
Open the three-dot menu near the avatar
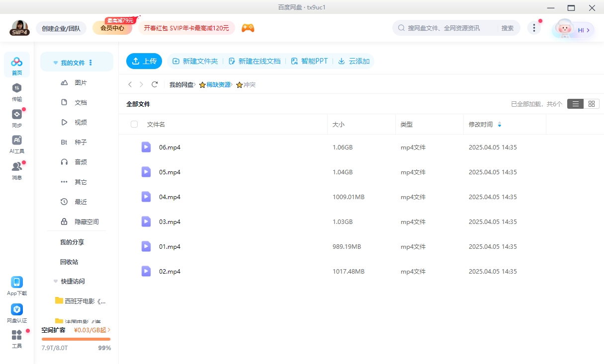pyautogui.click(x=534, y=28)
